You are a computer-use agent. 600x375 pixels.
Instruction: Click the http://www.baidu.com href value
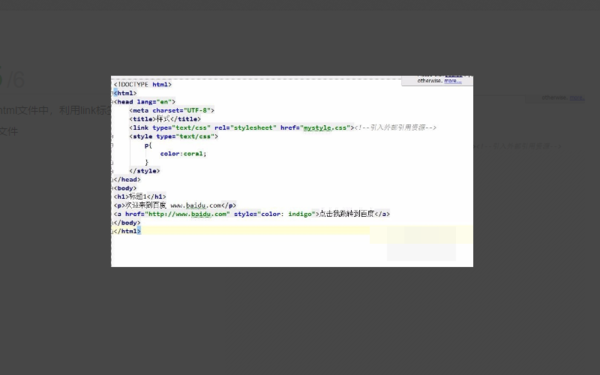point(187,214)
